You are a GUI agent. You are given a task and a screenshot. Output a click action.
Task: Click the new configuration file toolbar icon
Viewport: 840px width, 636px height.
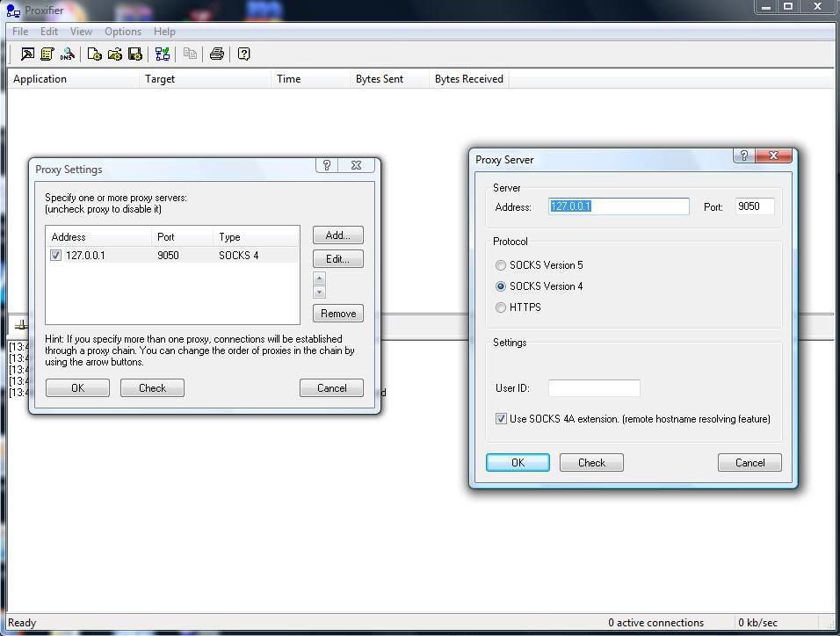click(94, 54)
